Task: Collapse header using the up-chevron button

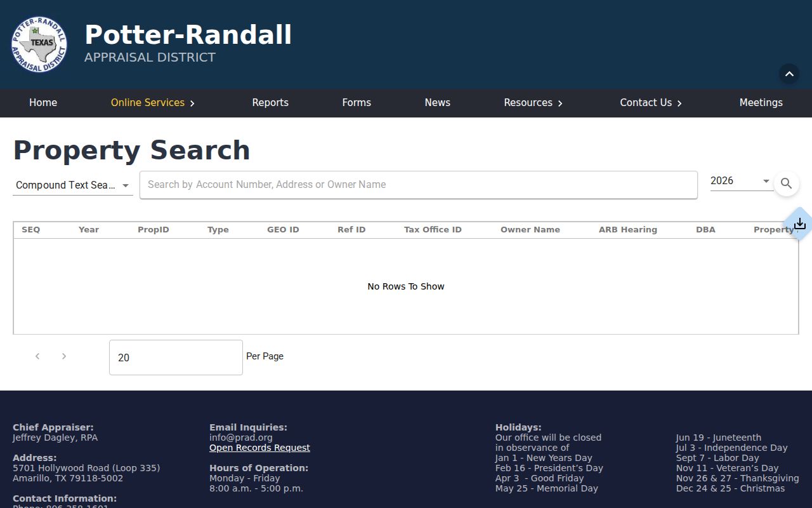Action: click(789, 74)
